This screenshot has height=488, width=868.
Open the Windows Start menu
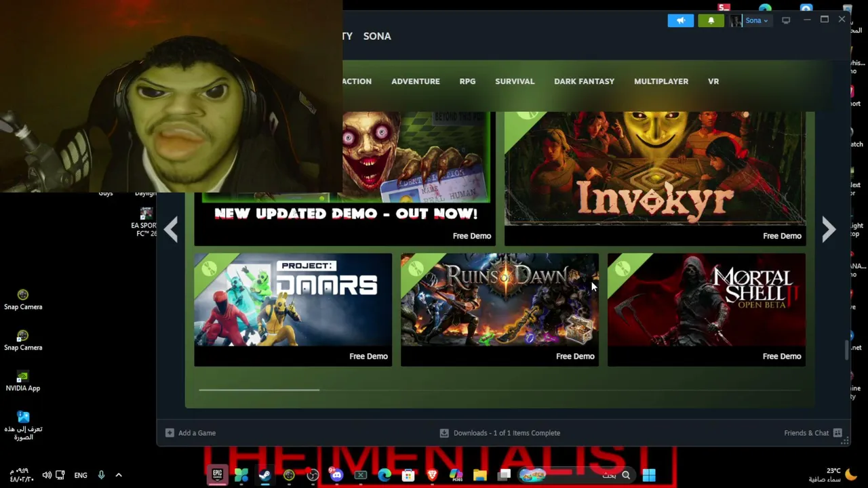pyautogui.click(x=649, y=475)
